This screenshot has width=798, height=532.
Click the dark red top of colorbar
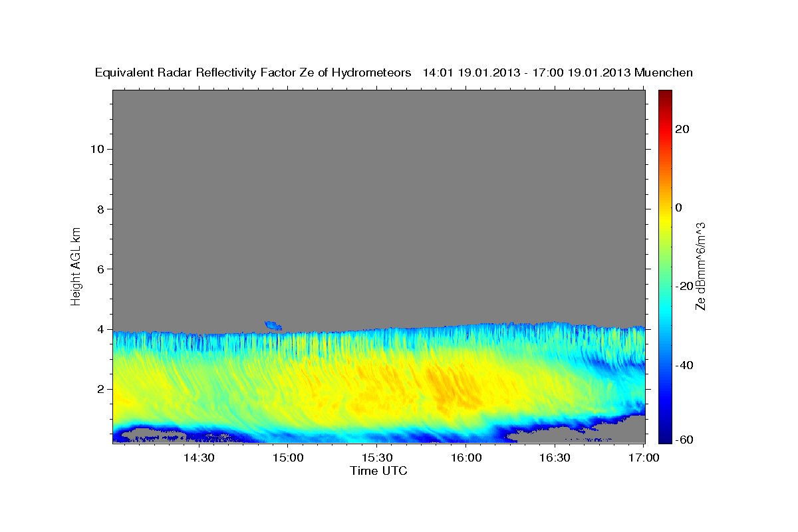[x=665, y=96]
